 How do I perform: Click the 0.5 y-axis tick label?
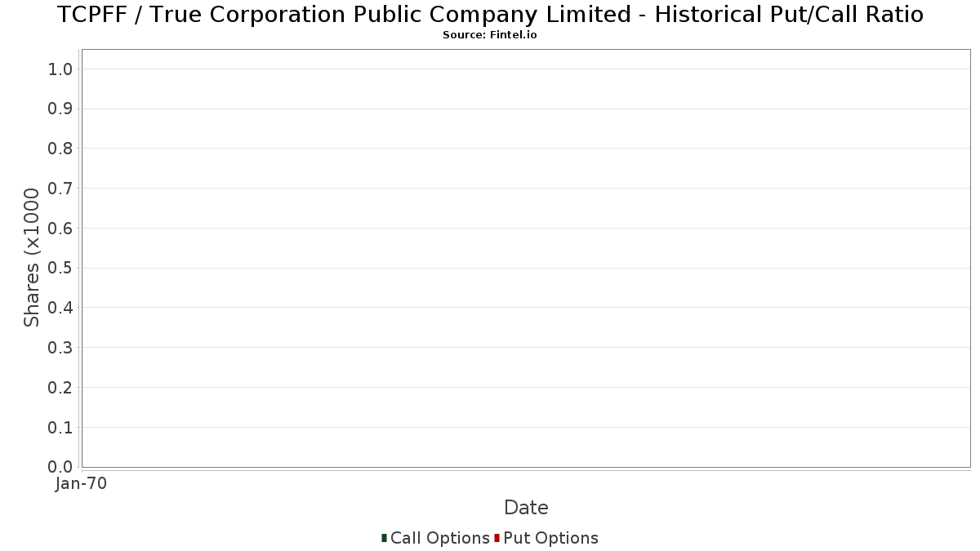pos(60,269)
